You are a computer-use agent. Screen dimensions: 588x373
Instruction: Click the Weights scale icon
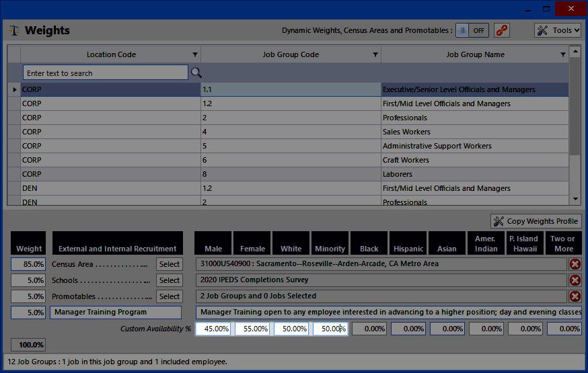click(14, 30)
